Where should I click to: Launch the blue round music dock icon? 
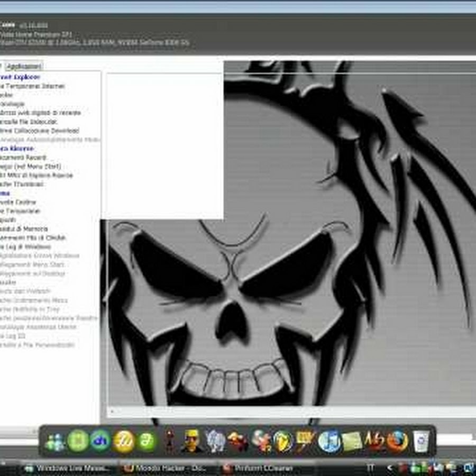[329, 441]
